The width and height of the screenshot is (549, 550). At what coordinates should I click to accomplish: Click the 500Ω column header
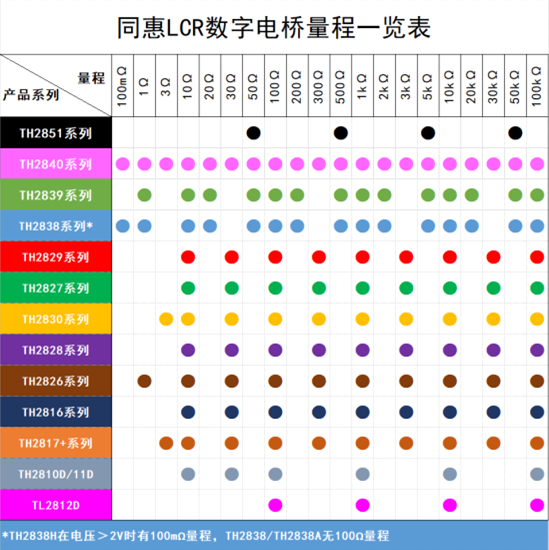341,86
